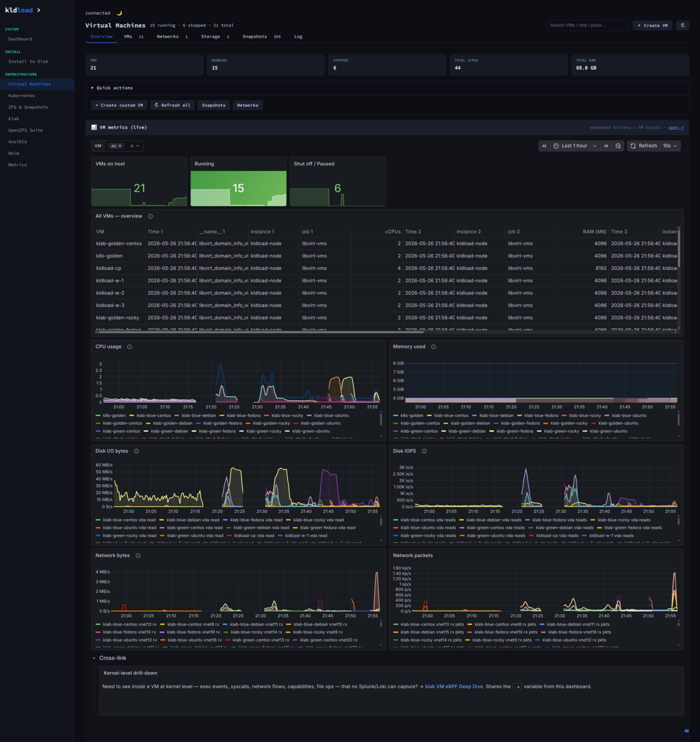This screenshot has width=700, height=742.
Task: Switch to the Storage tab
Action: [x=215, y=37]
